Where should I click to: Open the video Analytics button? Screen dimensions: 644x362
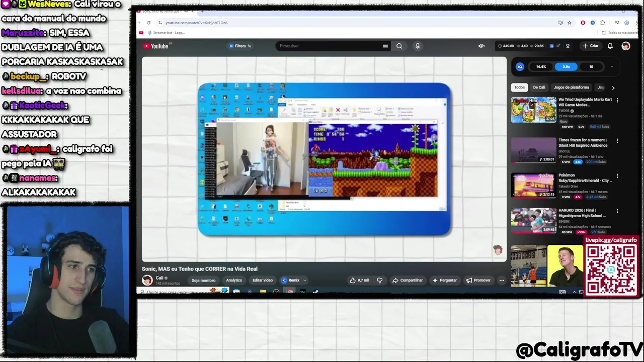tap(233, 281)
